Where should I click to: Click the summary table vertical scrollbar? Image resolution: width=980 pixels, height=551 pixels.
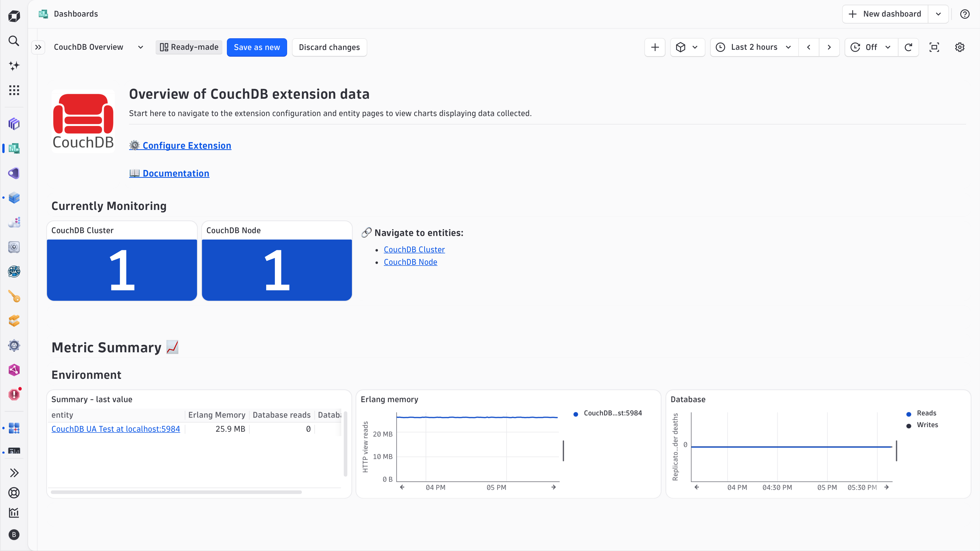click(346, 443)
